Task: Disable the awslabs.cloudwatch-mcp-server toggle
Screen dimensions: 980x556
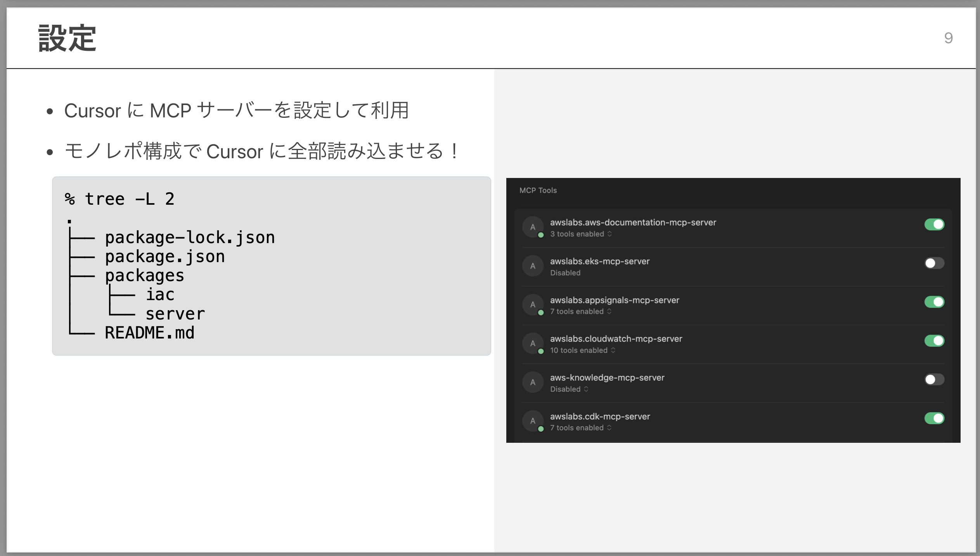Action: 934,340
